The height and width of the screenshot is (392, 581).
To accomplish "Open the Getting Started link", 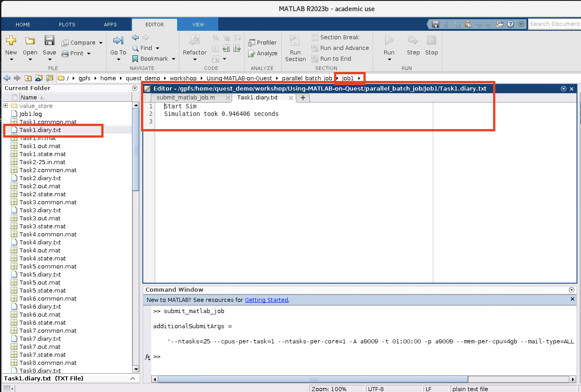I will coord(266,300).
